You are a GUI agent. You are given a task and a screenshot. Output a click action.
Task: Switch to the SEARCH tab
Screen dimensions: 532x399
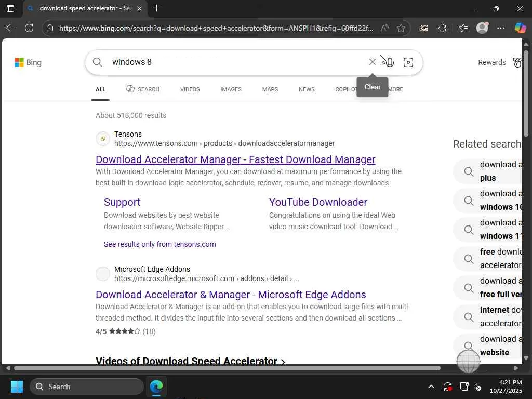143,89
